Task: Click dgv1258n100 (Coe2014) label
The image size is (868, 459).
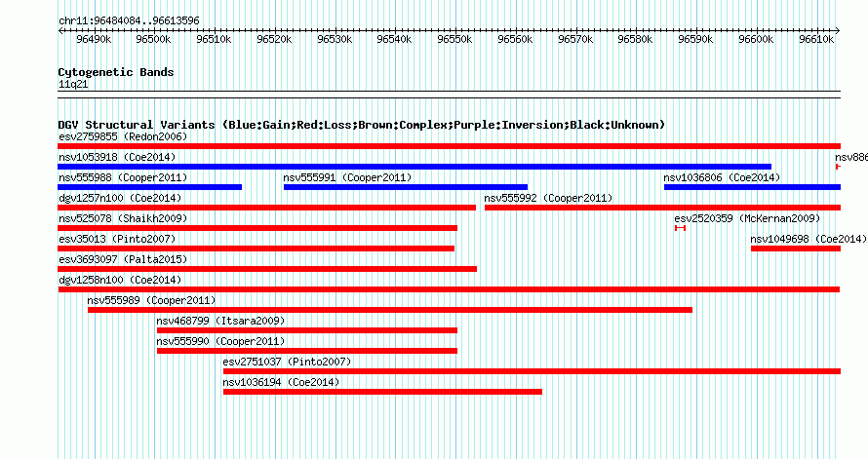Action: (x=120, y=280)
